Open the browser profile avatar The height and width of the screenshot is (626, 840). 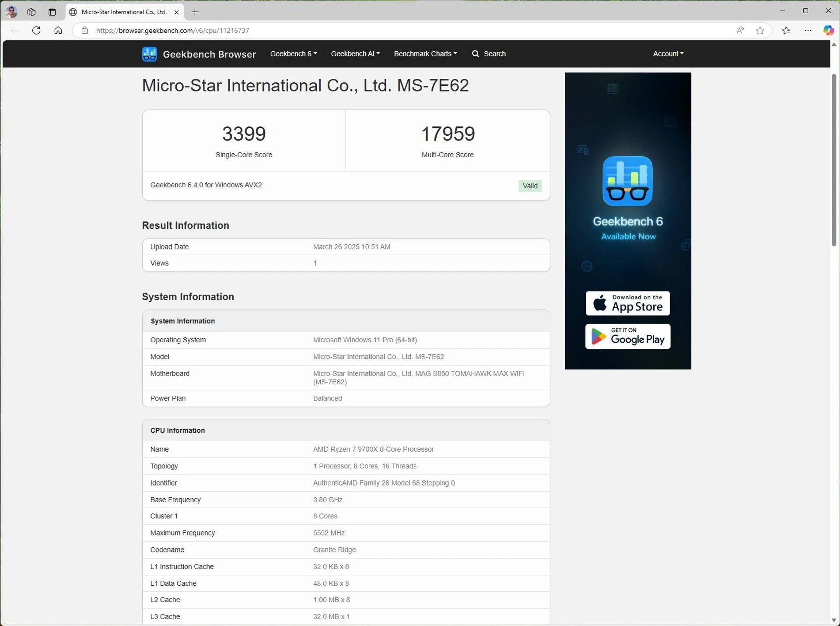(x=12, y=12)
